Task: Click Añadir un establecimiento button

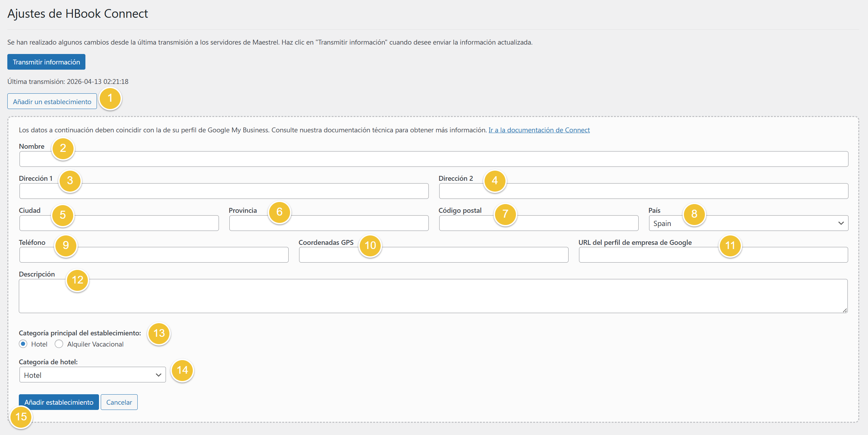Action: point(52,101)
